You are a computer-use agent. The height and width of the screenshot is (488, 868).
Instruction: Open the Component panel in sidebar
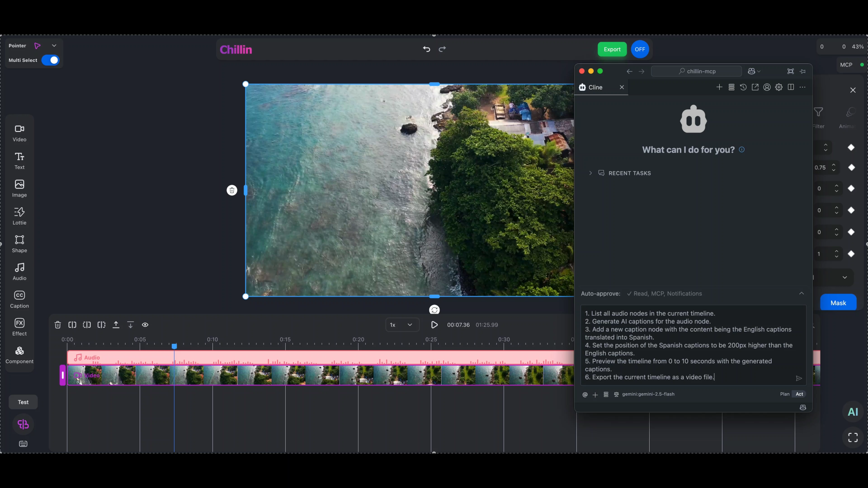point(19,355)
